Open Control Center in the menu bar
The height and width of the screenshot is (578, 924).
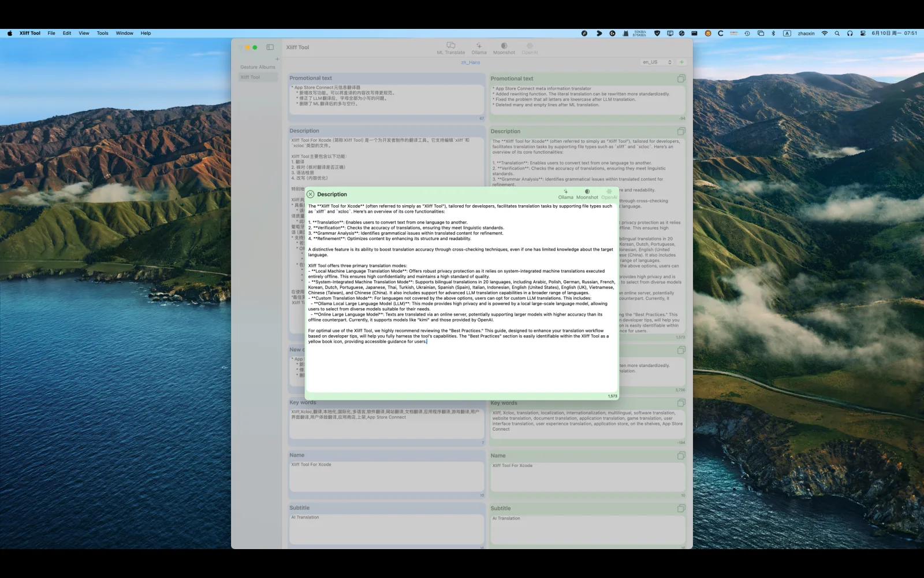click(863, 33)
